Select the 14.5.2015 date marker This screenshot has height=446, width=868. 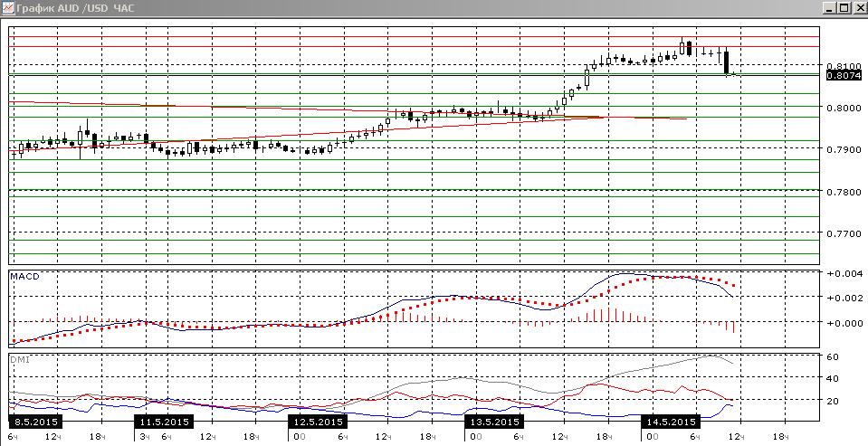pos(671,422)
